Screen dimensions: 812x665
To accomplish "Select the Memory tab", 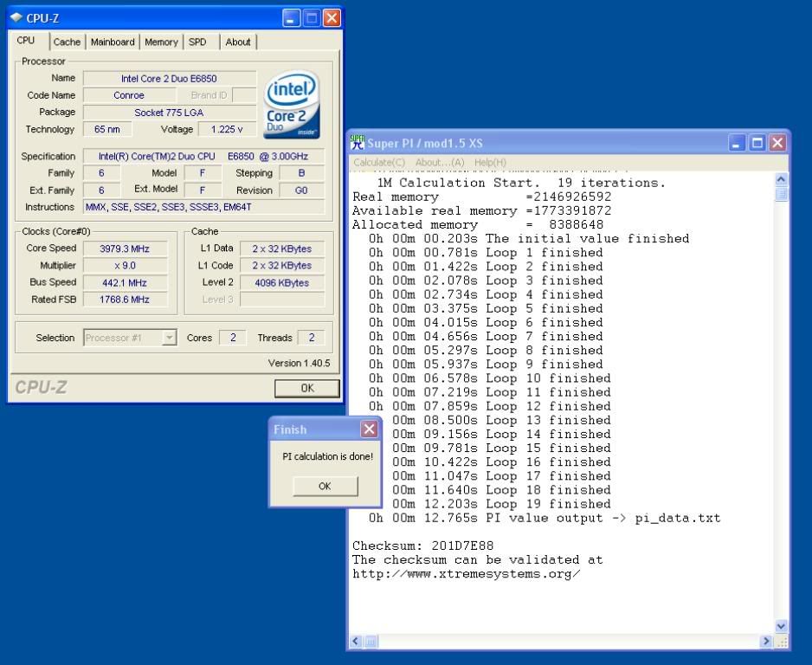I will 161,42.
